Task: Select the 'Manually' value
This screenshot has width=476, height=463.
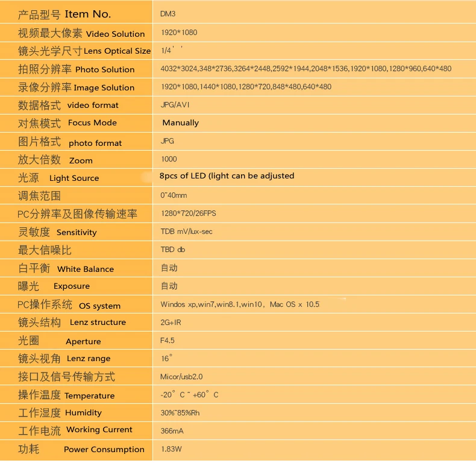Action: click(x=181, y=123)
